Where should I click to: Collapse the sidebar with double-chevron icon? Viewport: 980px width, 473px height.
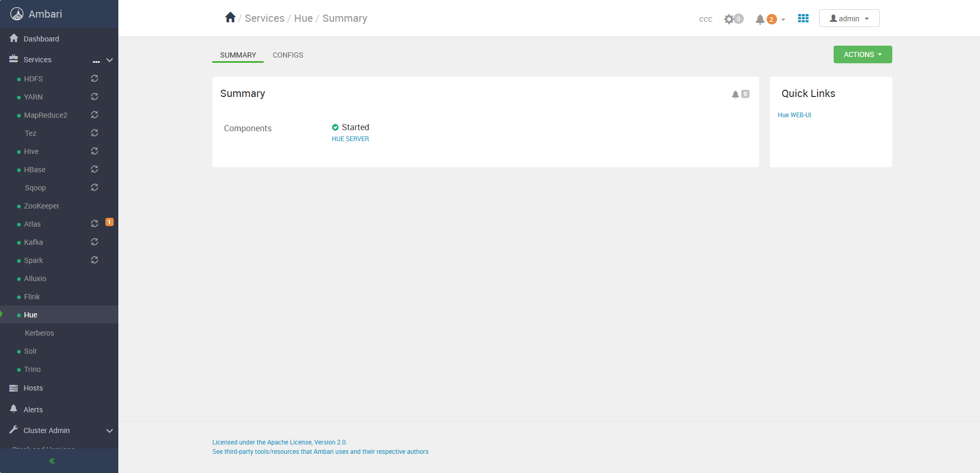click(x=52, y=461)
